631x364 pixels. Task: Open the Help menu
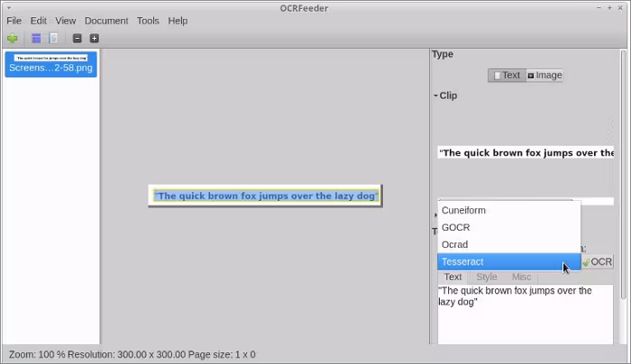click(x=178, y=21)
